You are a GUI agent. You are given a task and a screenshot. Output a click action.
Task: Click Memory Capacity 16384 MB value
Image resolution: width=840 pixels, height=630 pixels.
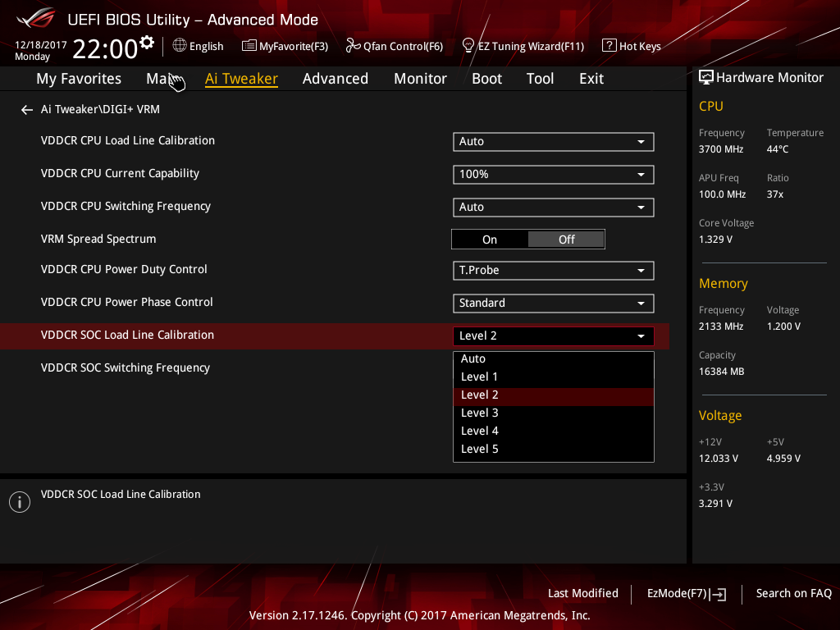click(x=722, y=372)
